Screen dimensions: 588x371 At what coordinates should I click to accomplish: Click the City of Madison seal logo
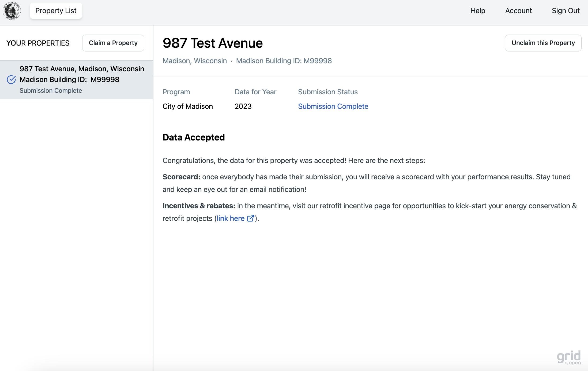(x=12, y=11)
